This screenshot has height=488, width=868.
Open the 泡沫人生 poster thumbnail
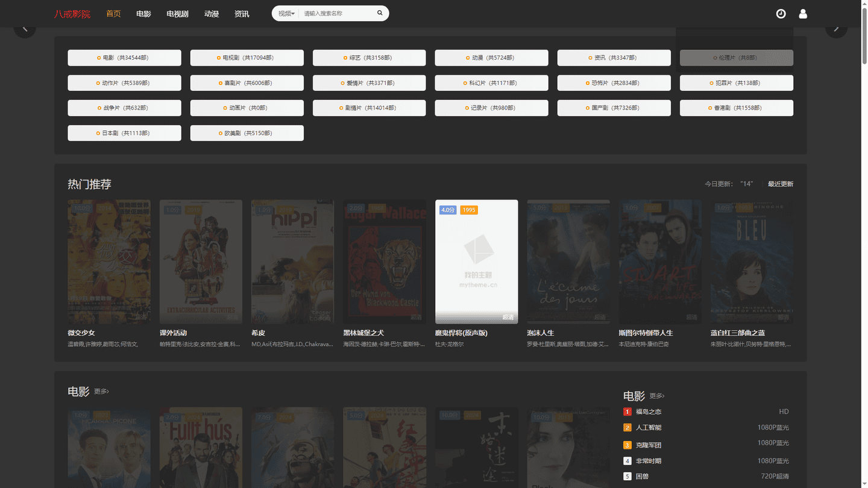pyautogui.click(x=568, y=262)
